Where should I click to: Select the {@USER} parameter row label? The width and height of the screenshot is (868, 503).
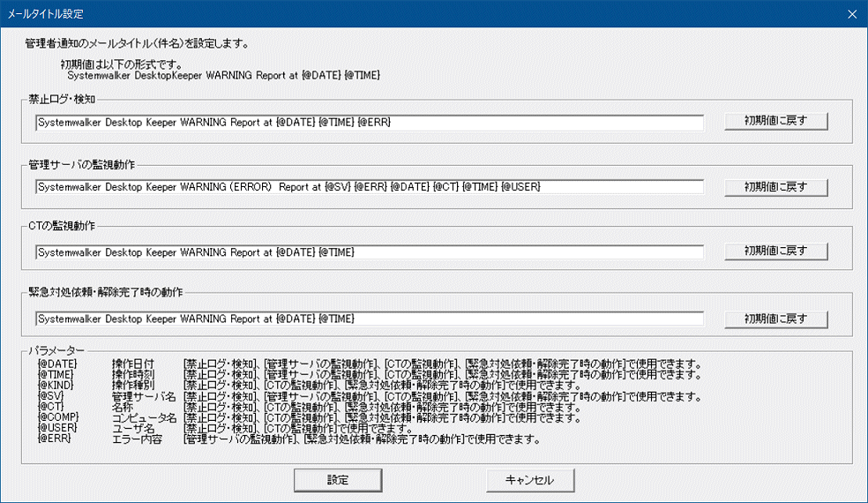[57, 428]
